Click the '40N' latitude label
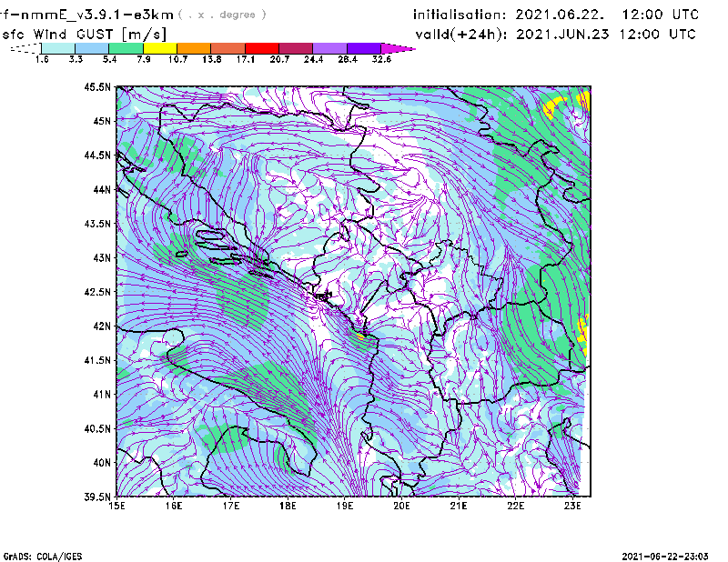The width and height of the screenshot is (728, 562). coord(102,463)
